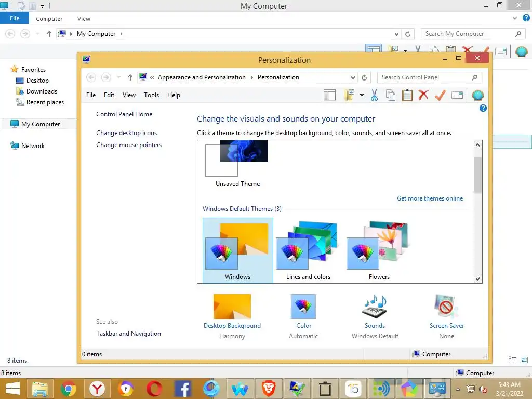Open the Help menu in Personalization
Image resolution: width=532 pixels, height=399 pixels.
click(x=174, y=95)
